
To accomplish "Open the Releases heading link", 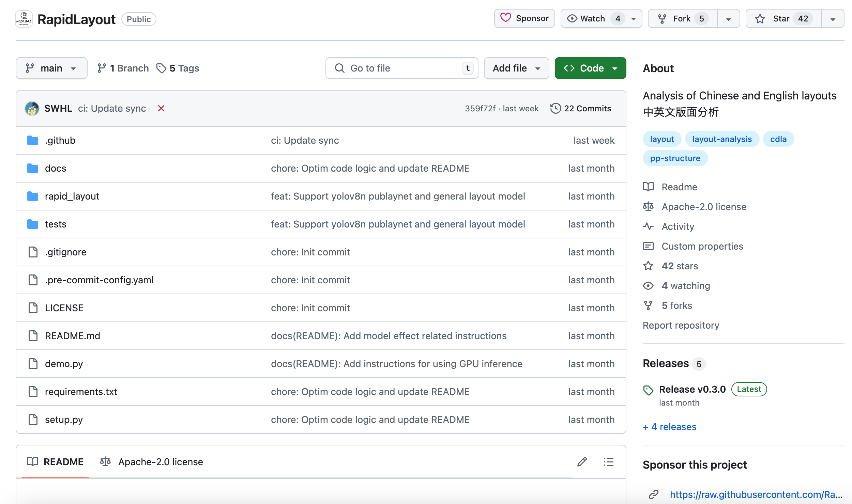I will coord(666,363).
